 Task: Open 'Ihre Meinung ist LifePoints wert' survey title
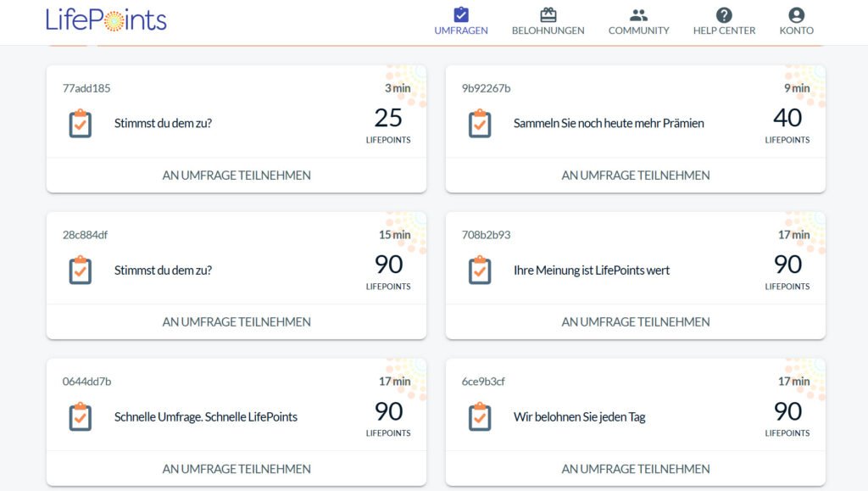click(592, 271)
